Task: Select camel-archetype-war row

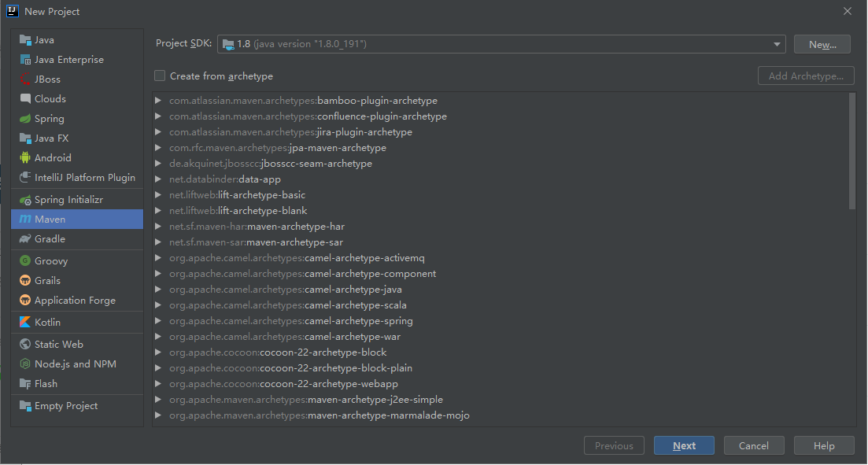Action: [x=501, y=337]
